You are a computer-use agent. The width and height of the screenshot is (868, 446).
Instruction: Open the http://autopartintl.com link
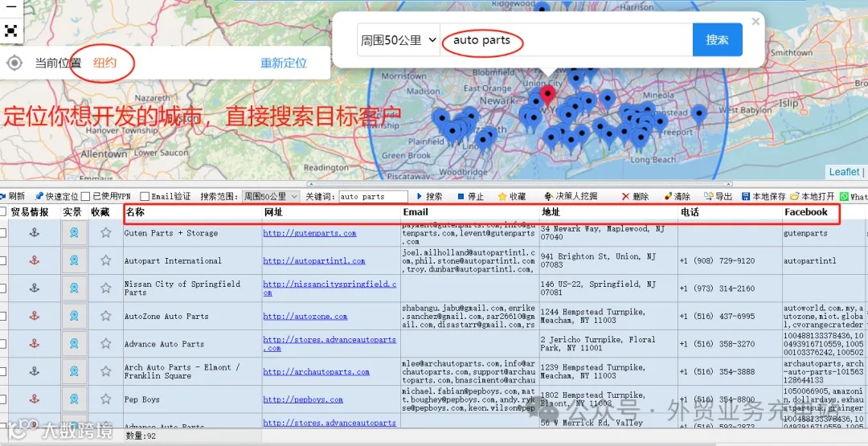click(314, 260)
